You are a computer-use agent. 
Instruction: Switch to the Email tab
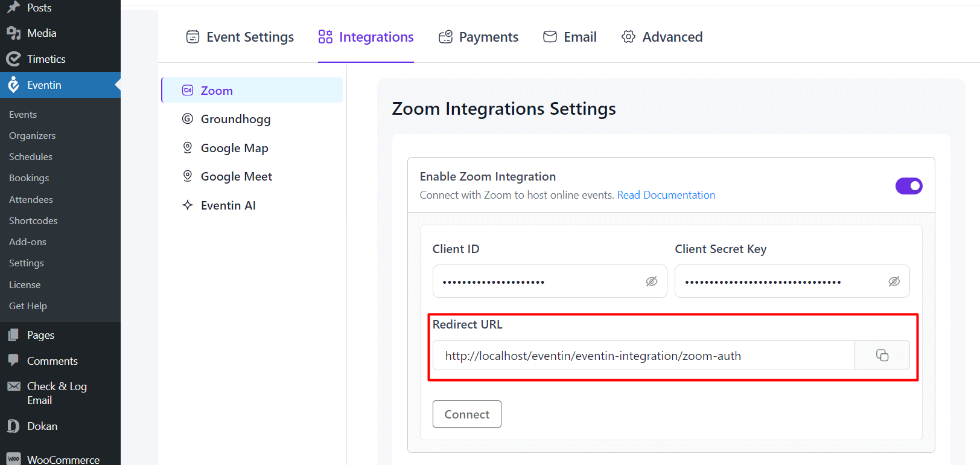(570, 37)
